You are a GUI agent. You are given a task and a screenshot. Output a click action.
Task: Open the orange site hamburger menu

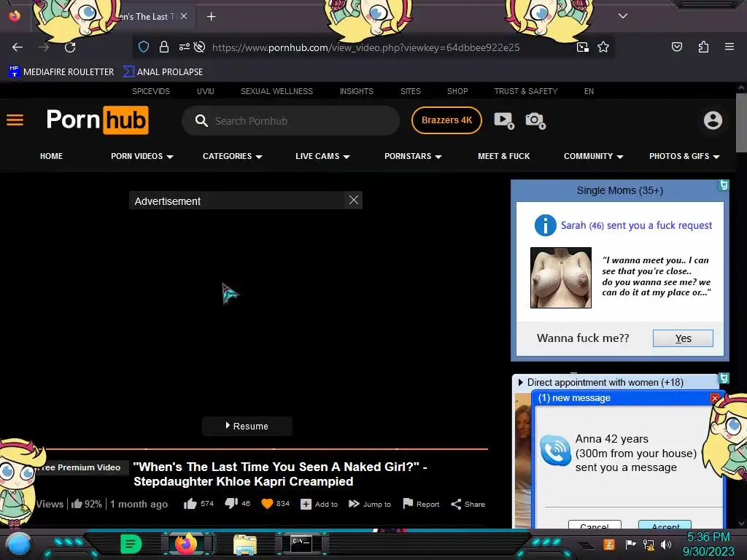point(15,120)
